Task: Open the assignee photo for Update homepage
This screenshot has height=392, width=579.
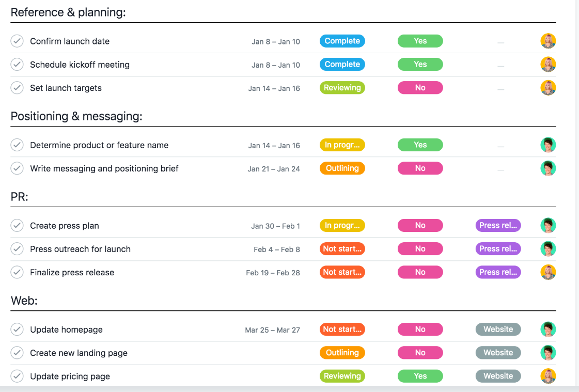Action: [548, 329]
